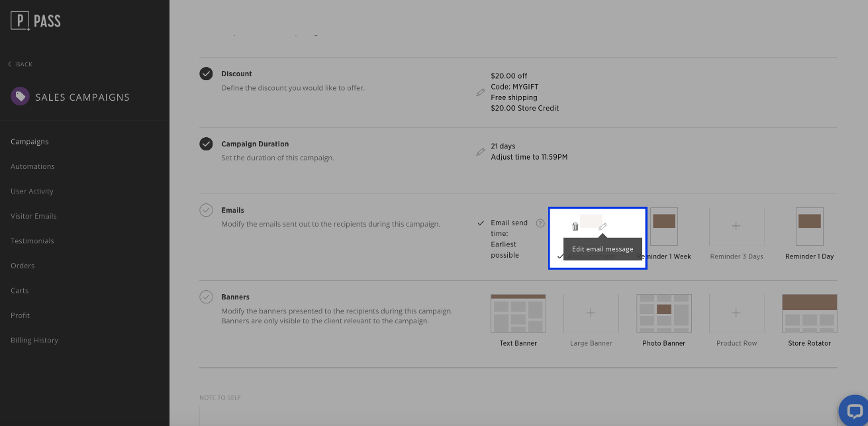Add the Reminder 3 Days email
Viewport: 868px width, 426px height.
pyautogui.click(x=736, y=227)
